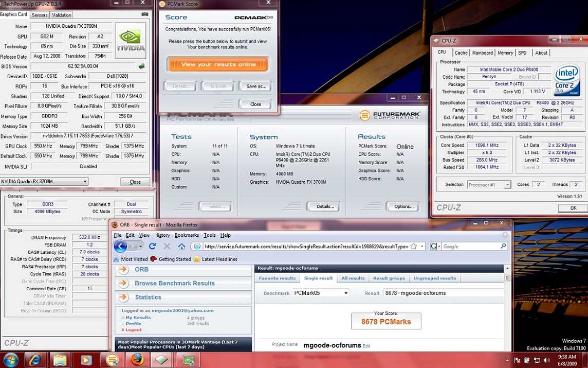Click Firefox forward arrow button
588x368 pixels.
(133, 247)
